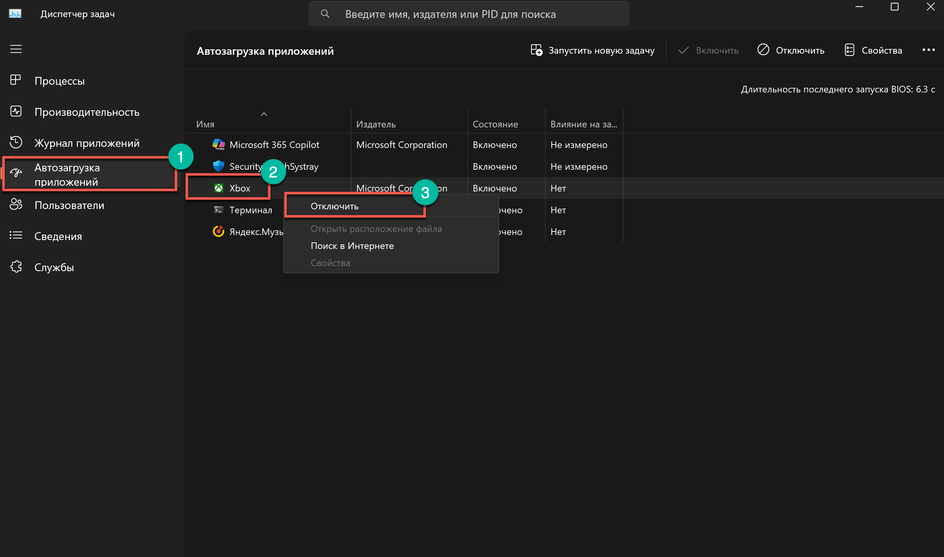944x557 pixels.
Task: Click the search magnifier icon
Action: (x=325, y=13)
